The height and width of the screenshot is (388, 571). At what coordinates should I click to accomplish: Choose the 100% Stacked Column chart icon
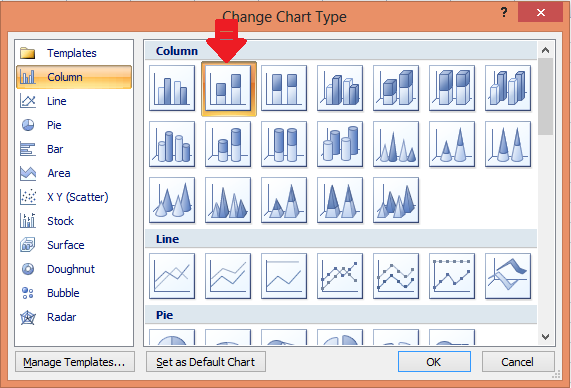(x=284, y=88)
